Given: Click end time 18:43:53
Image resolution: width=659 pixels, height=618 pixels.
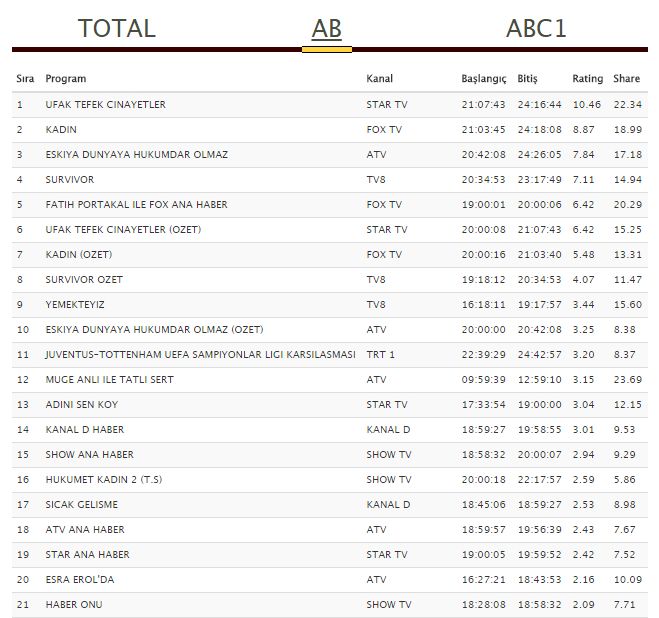Looking at the screenshot, I should click(540, 580).
